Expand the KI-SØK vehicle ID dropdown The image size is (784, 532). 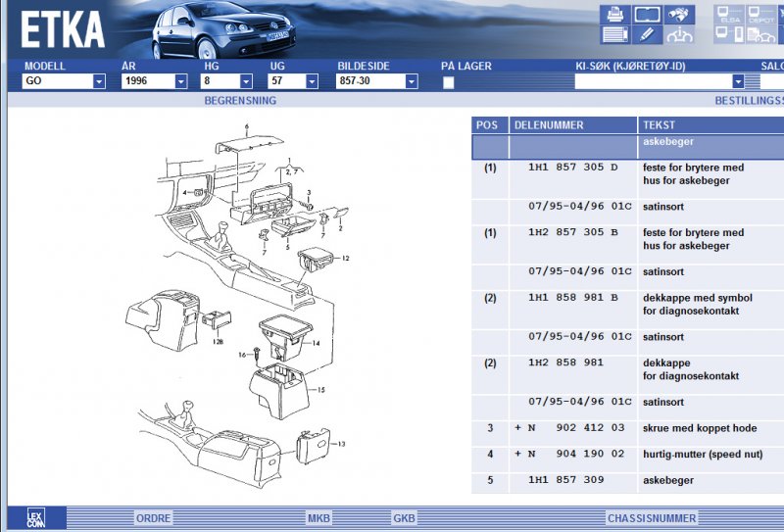pos(738,82)
